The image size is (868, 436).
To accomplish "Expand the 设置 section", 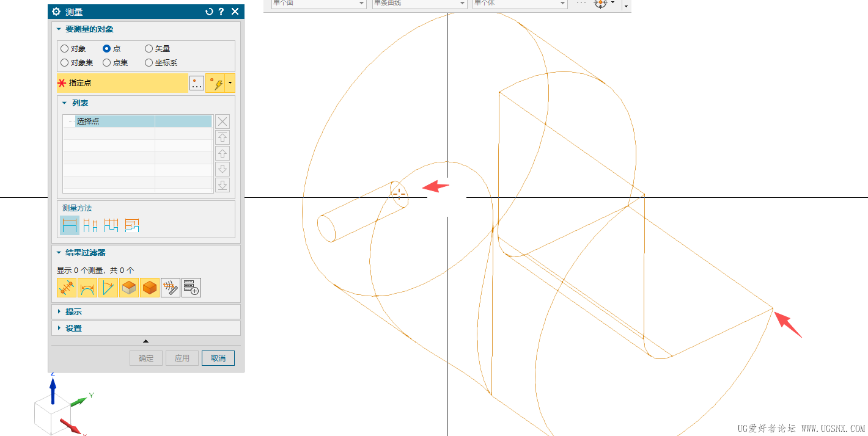I will click(59, 328).
